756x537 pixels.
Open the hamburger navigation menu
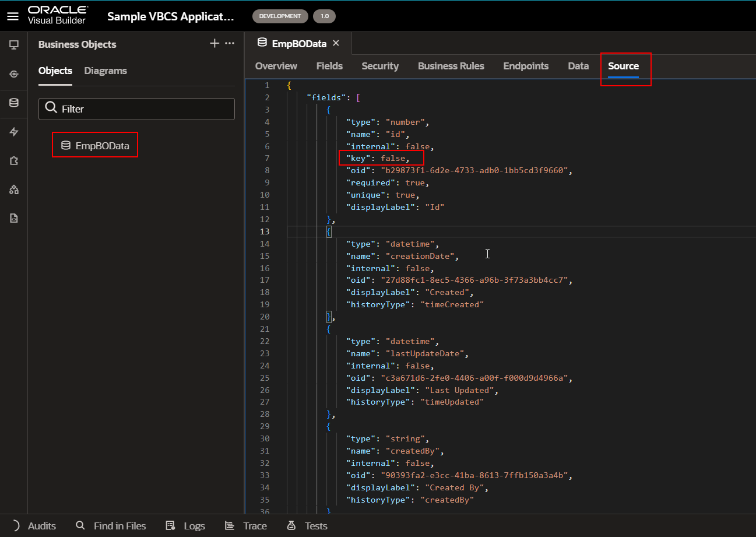13,16
